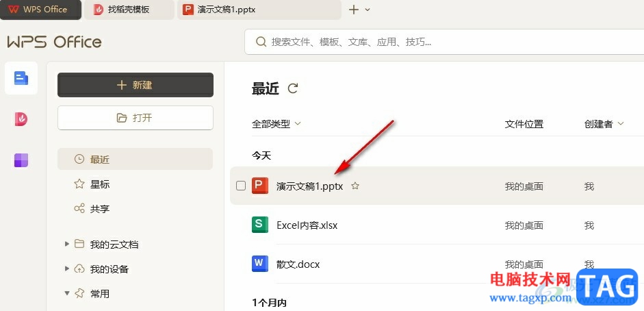The image size is (644, 311).
Task: Open the Docer template icon in left sidebar
Action: (21, 119)
